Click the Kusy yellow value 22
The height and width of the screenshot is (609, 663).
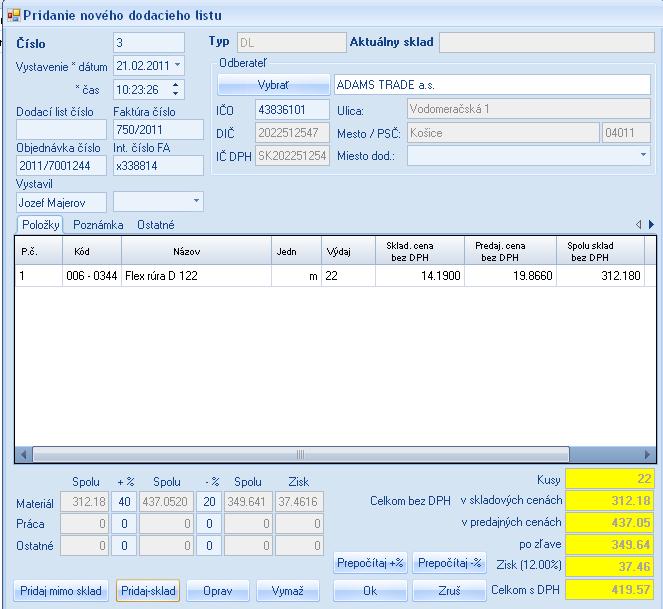610,479
